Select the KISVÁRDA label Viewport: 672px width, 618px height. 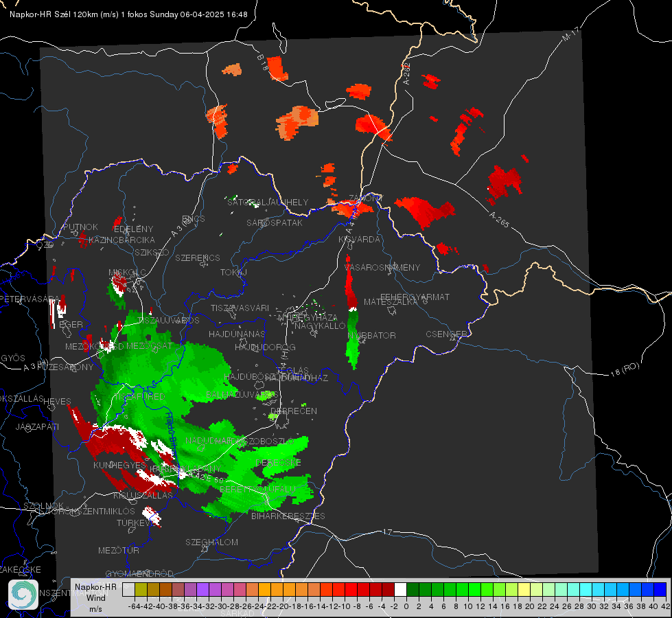359,240
